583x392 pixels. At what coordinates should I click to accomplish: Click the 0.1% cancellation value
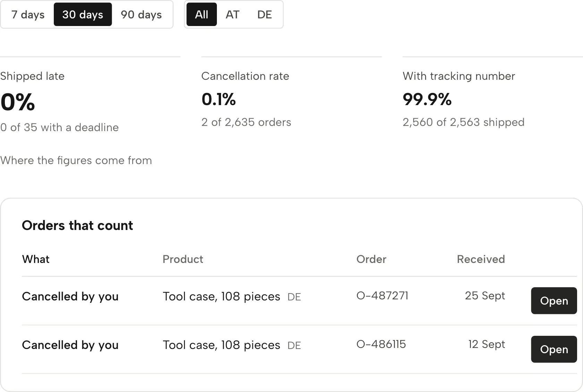click(x=219, y=100)
